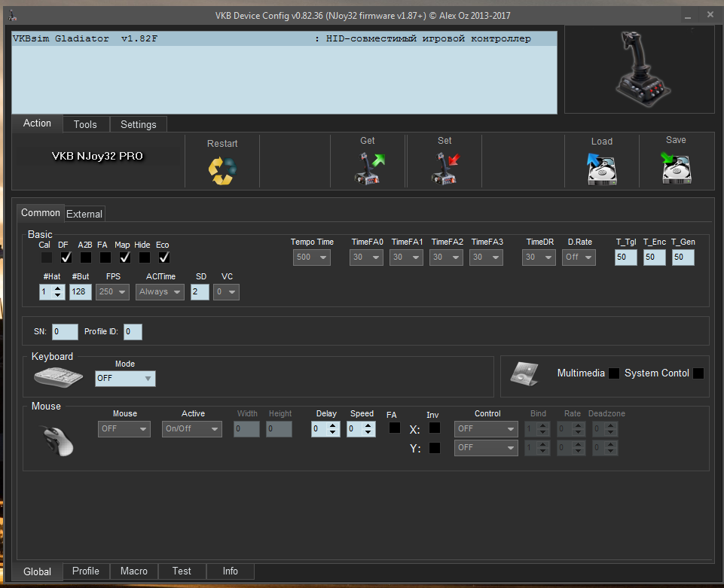Open the External tab
The width and height of the screenshot is (724, 588).
coord(84,214)
